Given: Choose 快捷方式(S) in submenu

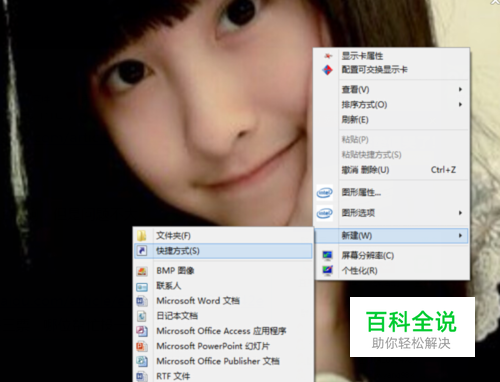Looking at the screenshot, I should (x=223, y=251).
